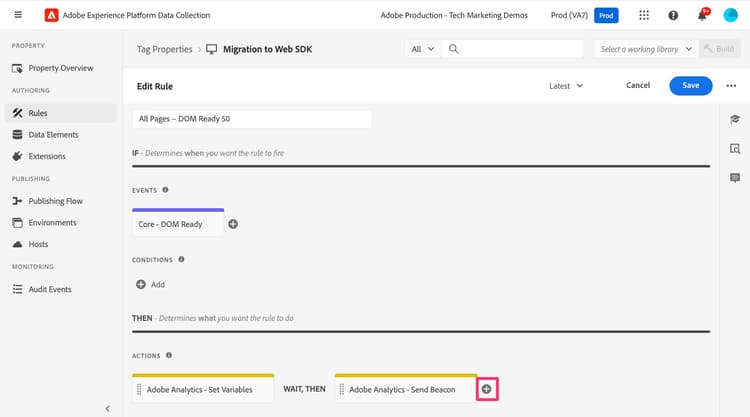Add a new event with plus icon
Image resolution: width=750 pixels, height=417 pixels.
tap(233, 224)
